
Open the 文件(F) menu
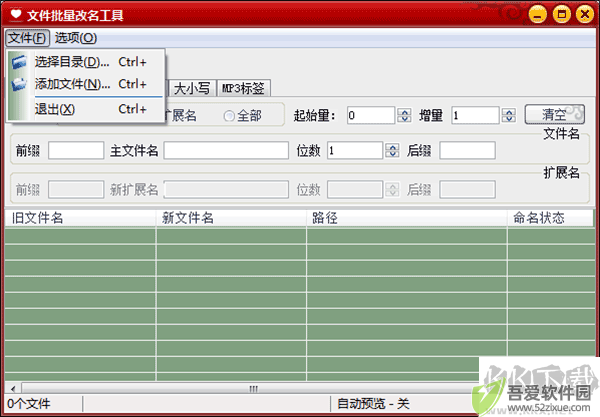[x=28, y=38]
